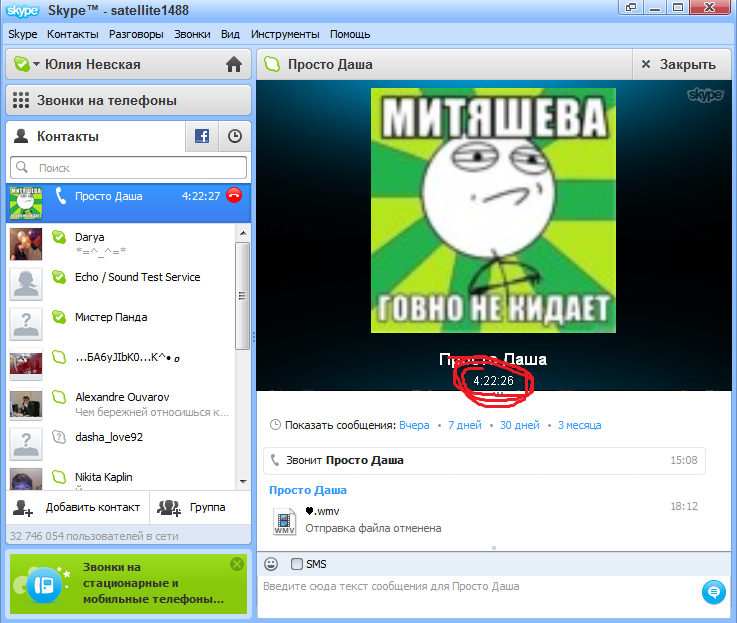Open the Инструменты menu
This screenshot has height=623, width=737.
tap(285, 34)
